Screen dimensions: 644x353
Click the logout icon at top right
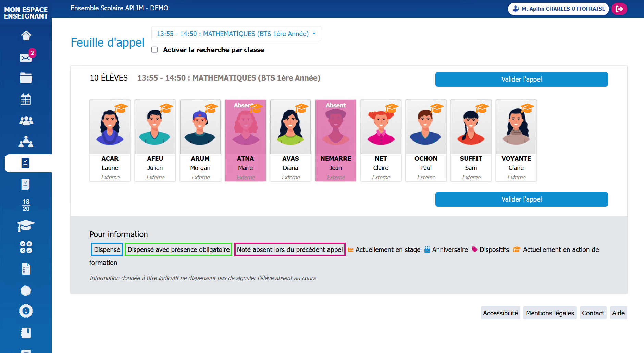619,9
